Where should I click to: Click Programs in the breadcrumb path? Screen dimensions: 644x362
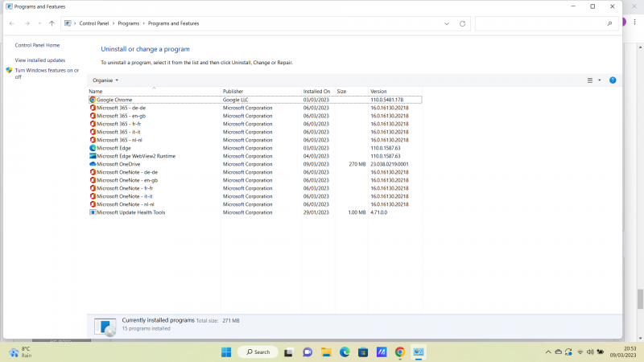pyautogui.click(x=129, y=23)
